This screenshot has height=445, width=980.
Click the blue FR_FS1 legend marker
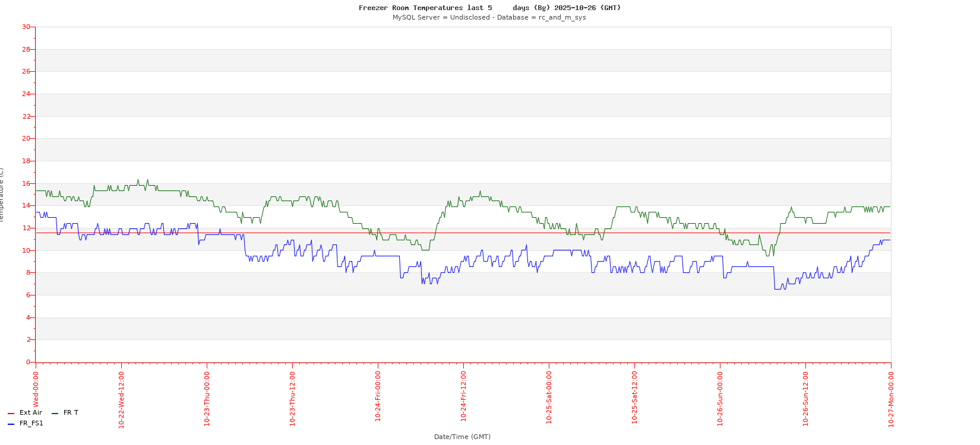click(11, 424)
